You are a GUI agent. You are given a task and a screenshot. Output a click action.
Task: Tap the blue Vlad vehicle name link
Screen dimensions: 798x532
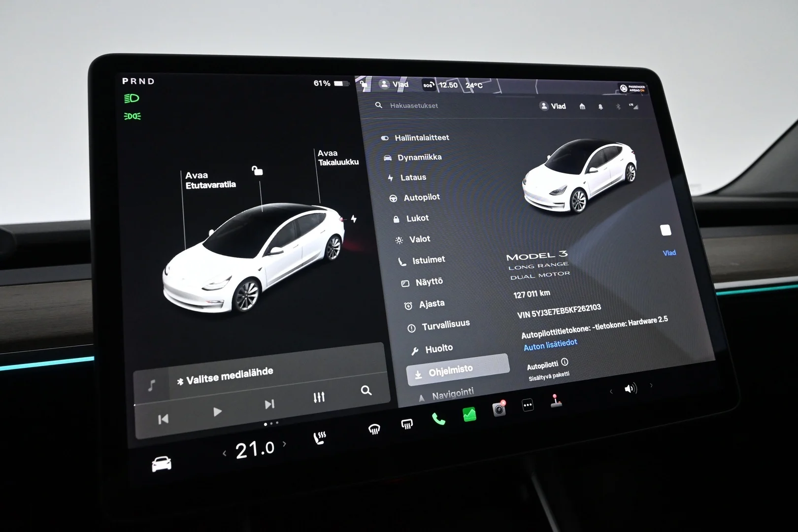pos(669,253)
